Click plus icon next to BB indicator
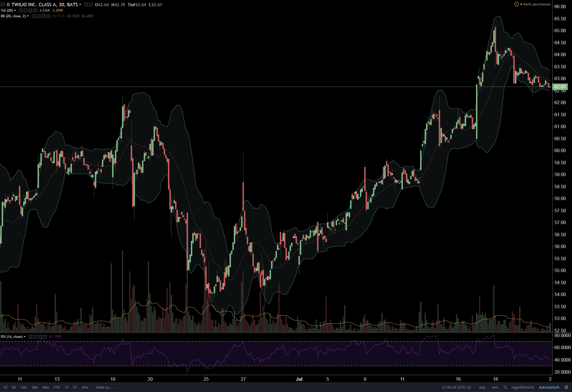 point(43,16)
